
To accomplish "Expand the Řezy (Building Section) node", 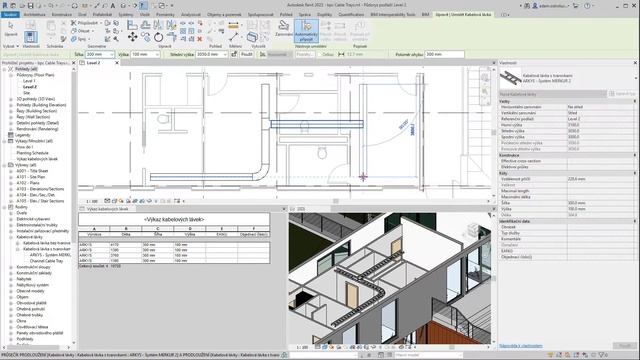I will click(x=11, y=111).
